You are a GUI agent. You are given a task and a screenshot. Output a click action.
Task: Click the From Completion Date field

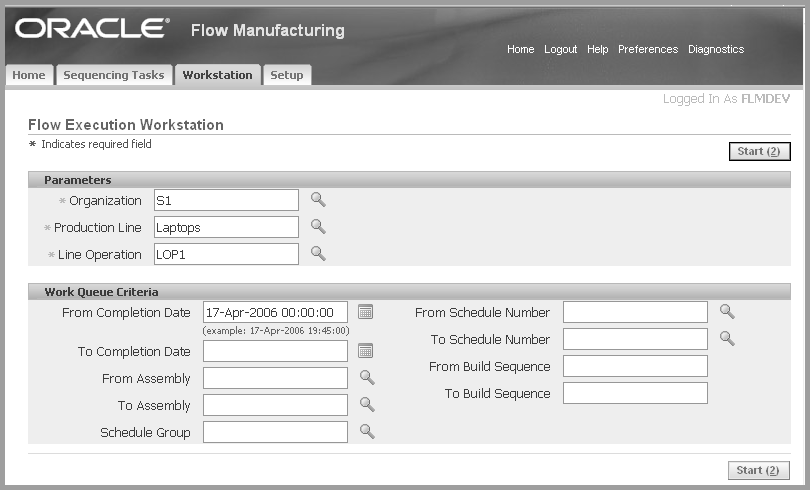click(x=275, y=312)
